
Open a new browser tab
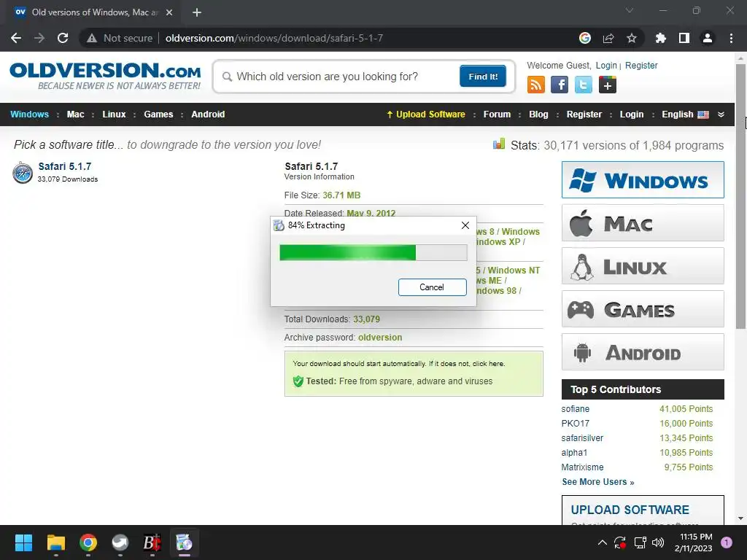pyautogui.click(x=197, y=12)
